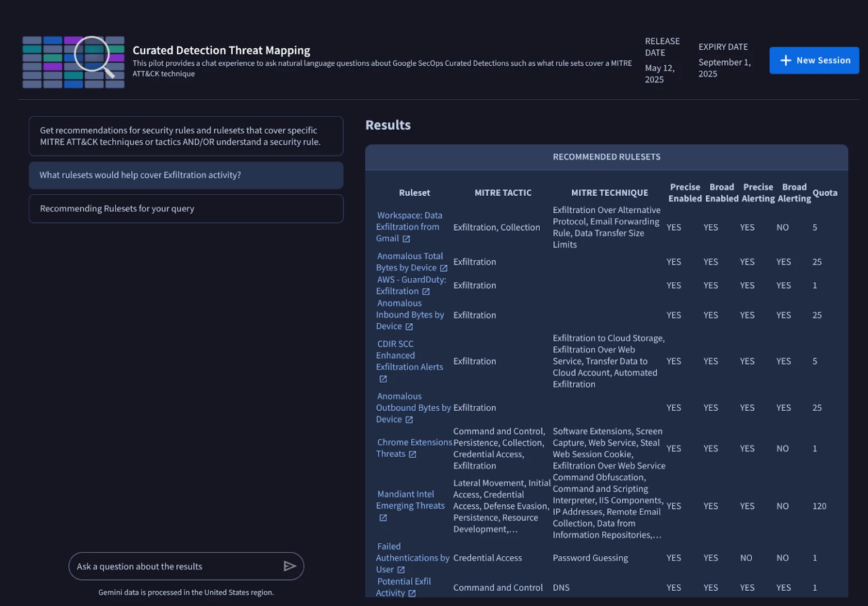
Task: Click the Curated Detection Threat Mapping logo
Action: pos(74,62)
